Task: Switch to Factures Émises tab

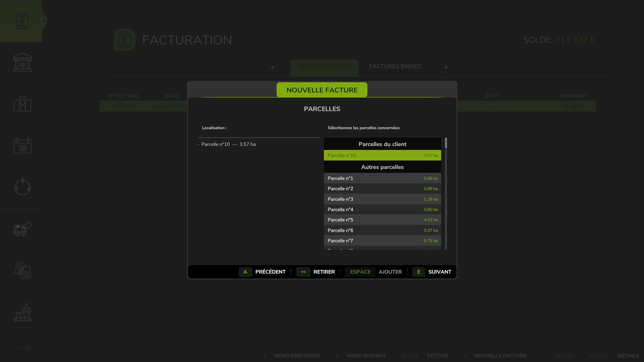Action: pyautogui.click(x=395, y=66)
